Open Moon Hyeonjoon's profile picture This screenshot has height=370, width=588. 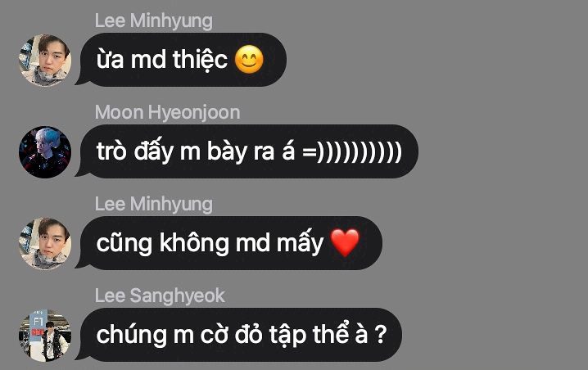coord(44,151)
